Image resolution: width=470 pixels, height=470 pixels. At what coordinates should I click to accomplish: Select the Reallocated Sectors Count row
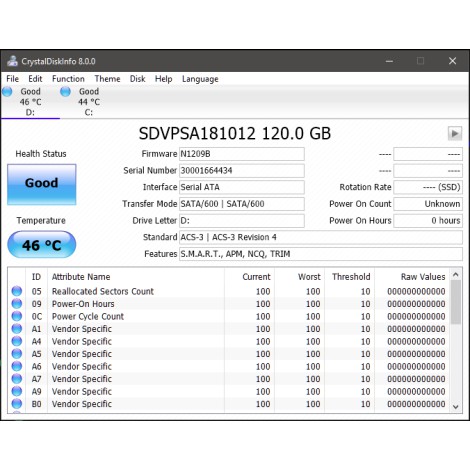point(229,291)
